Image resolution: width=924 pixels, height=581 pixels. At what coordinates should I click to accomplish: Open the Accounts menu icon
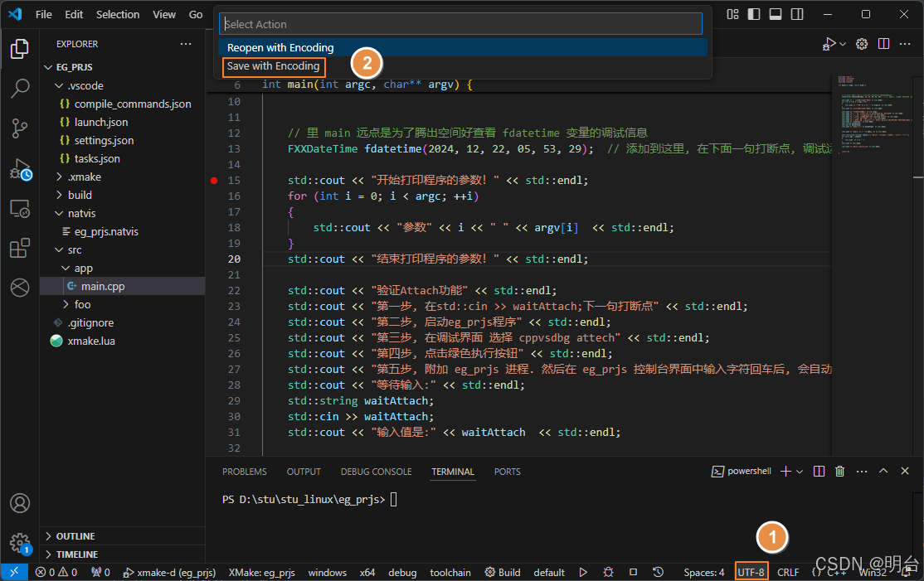click(19, 503)
